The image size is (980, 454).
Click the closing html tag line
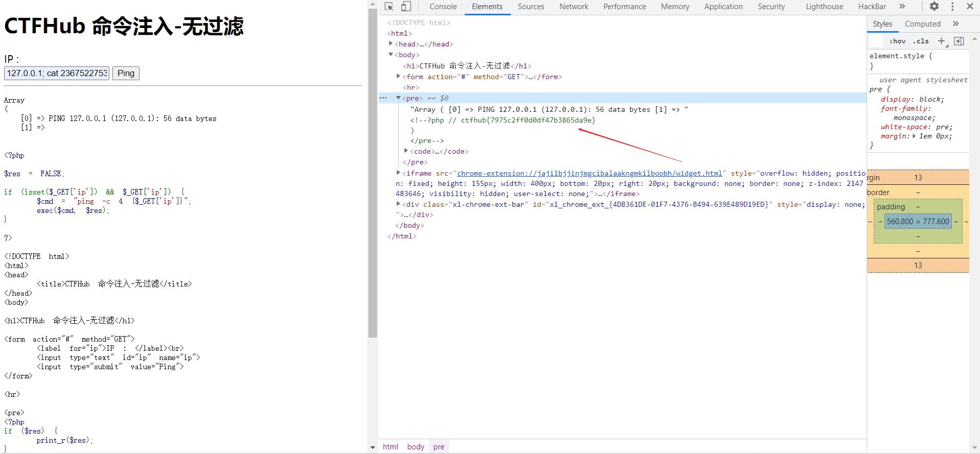pyautogui.click(x=402, y=236)
